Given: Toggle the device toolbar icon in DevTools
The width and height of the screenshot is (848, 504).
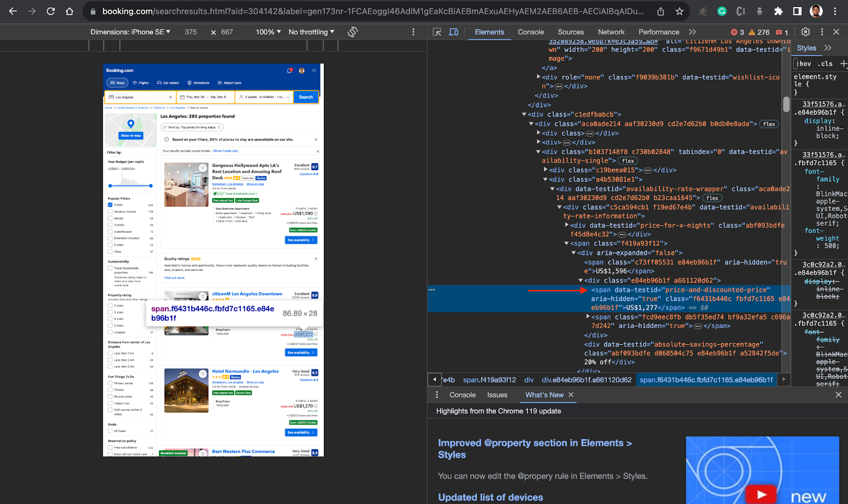Looking at the screenshot, I should coord(454,32).
